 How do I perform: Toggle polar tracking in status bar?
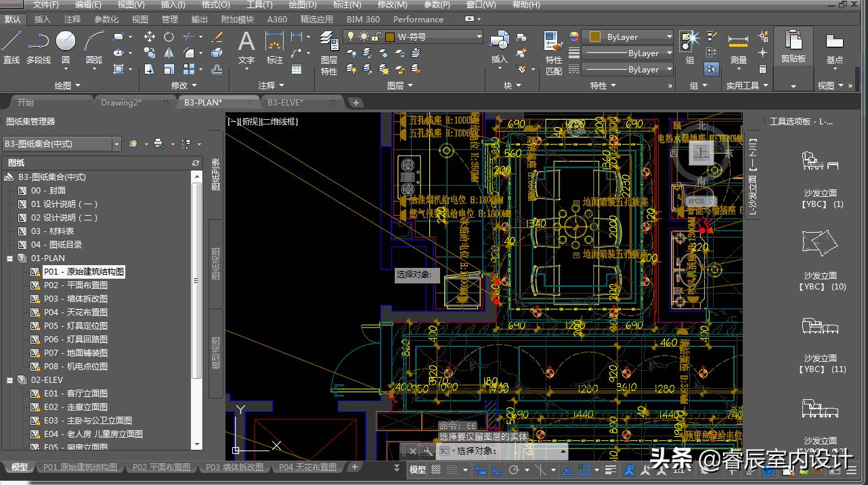coord(515,469)
